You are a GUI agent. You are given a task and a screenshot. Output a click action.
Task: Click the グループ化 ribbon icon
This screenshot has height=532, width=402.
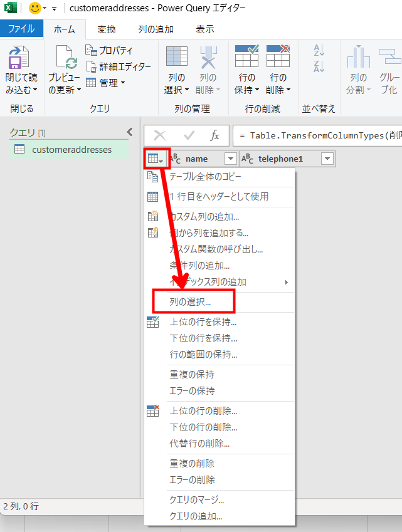pos(389,56)
